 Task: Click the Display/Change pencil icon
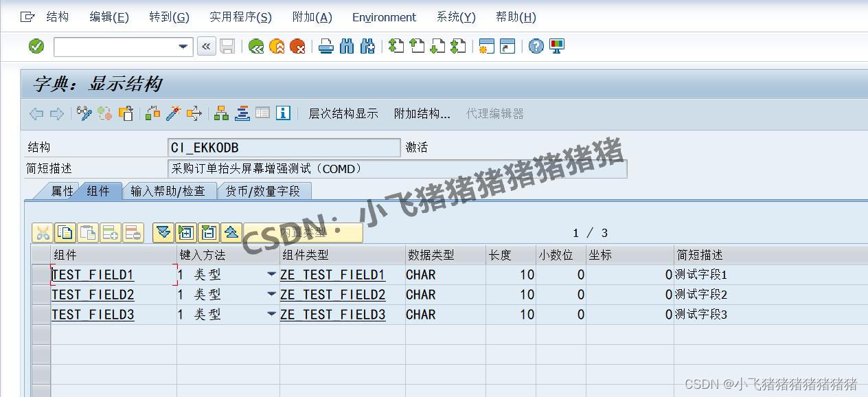coord(84,113)
